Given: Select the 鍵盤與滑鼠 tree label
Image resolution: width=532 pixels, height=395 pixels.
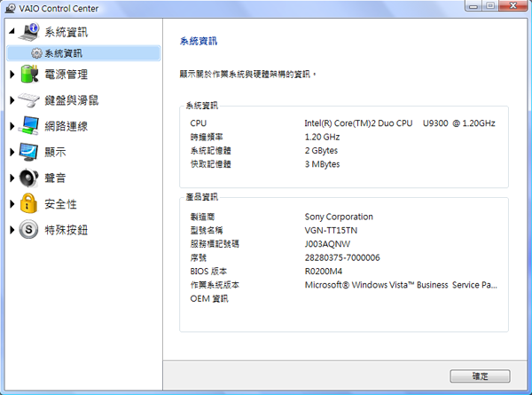Looking at the screenshot, I should click(72, 100).
